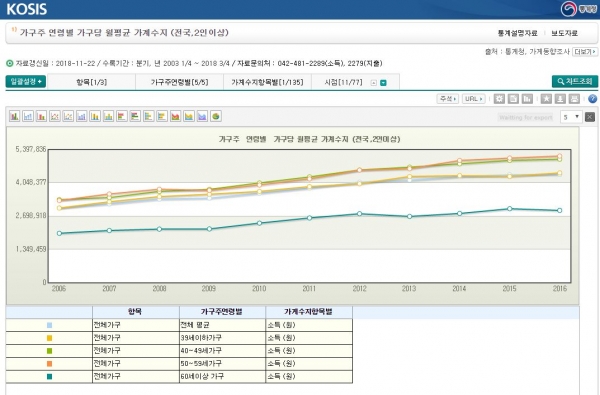Screen dimensions: 600x395
Task: Click the gray page icon beside the gear
Action: [x=513, y=99]
